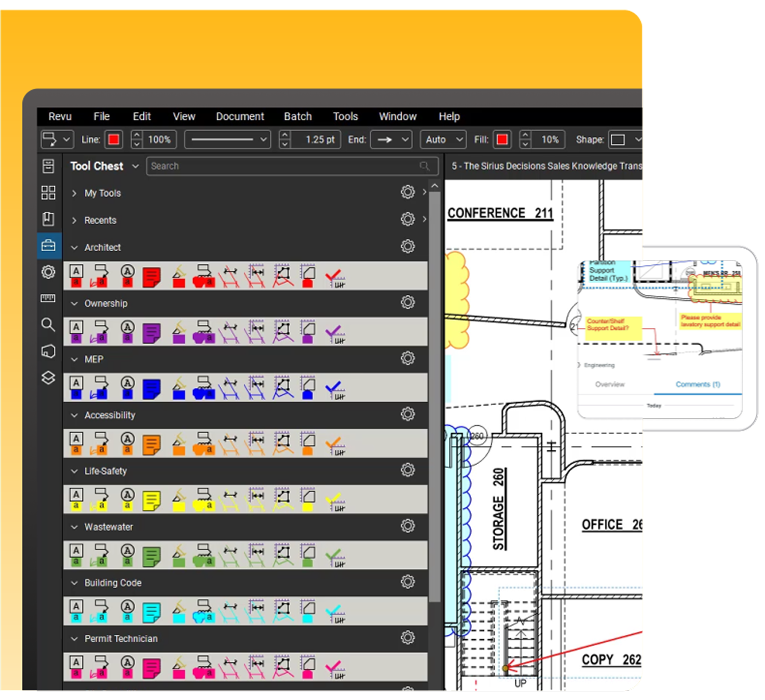Open the Search magnifier sidebar icon
The width and height of the screenshot is (765, 700).
48,324
